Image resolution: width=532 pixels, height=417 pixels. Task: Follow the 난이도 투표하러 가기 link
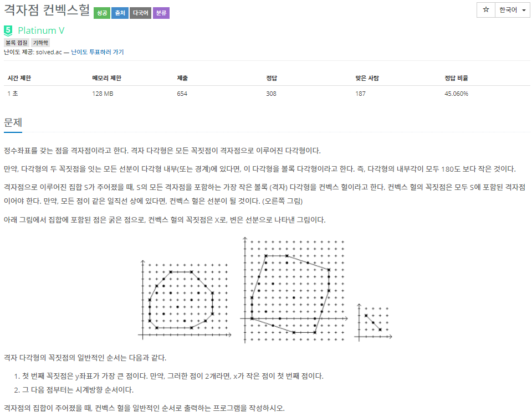(x=98, y=52)
